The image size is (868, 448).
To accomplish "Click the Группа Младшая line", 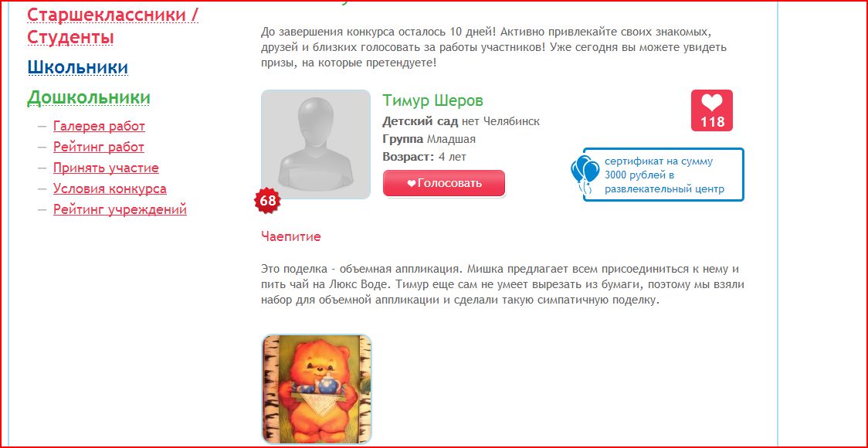I will point(429,139).
